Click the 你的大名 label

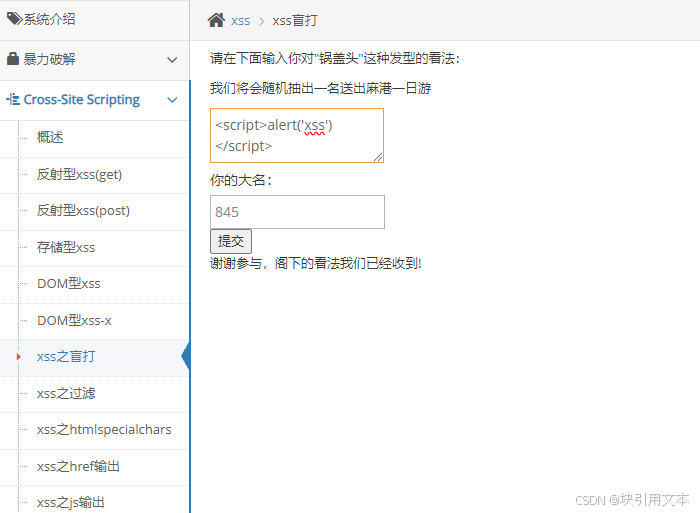click(x=241, y=180)
